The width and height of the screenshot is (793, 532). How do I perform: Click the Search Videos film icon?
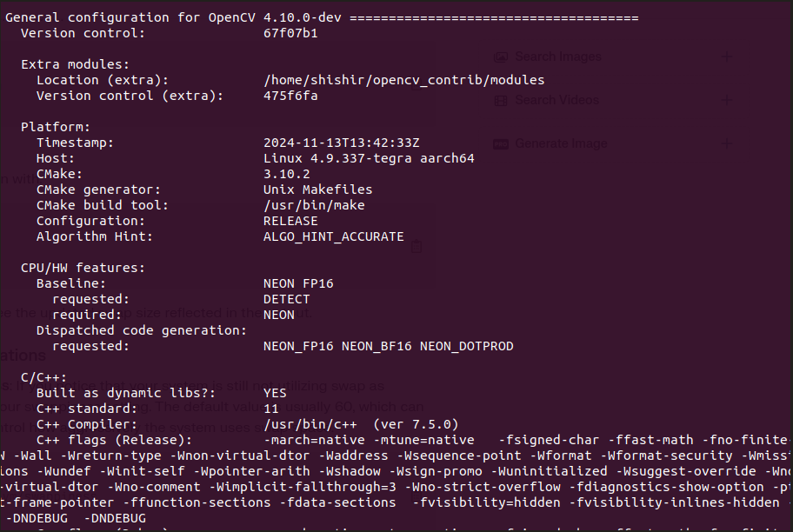click(x=501, y=100)
